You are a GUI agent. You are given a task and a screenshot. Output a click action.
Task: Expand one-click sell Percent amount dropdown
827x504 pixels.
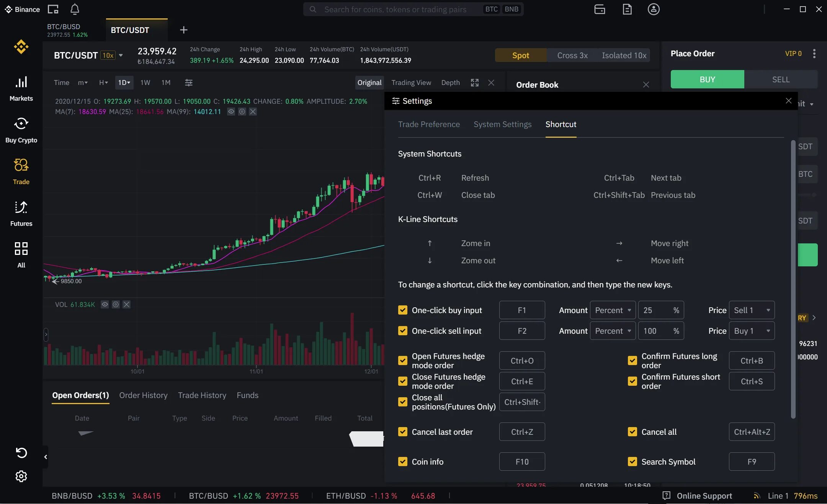click(613, 331)
